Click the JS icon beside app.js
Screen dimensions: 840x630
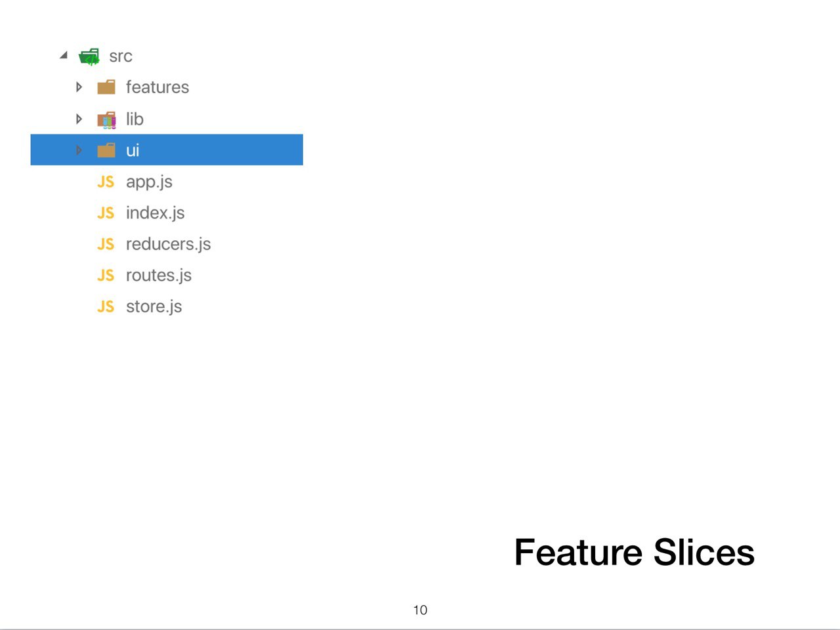pyautogui.click(x=106, y=182)
